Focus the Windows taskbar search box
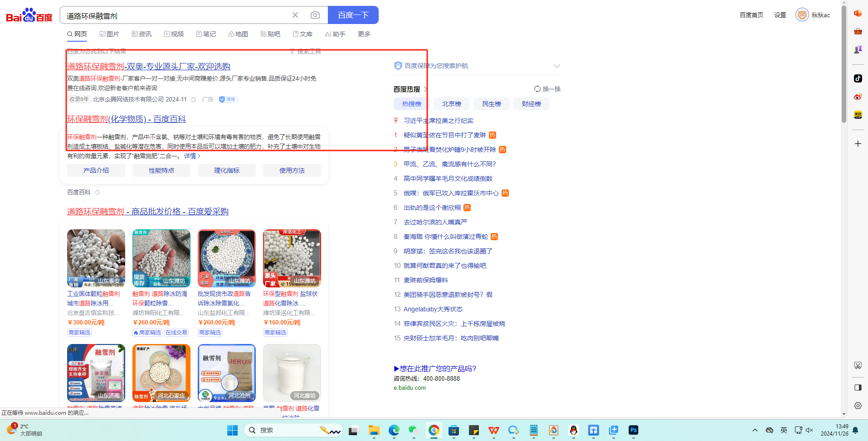Screen dimensions: 868x441 (x=293, y=430)
